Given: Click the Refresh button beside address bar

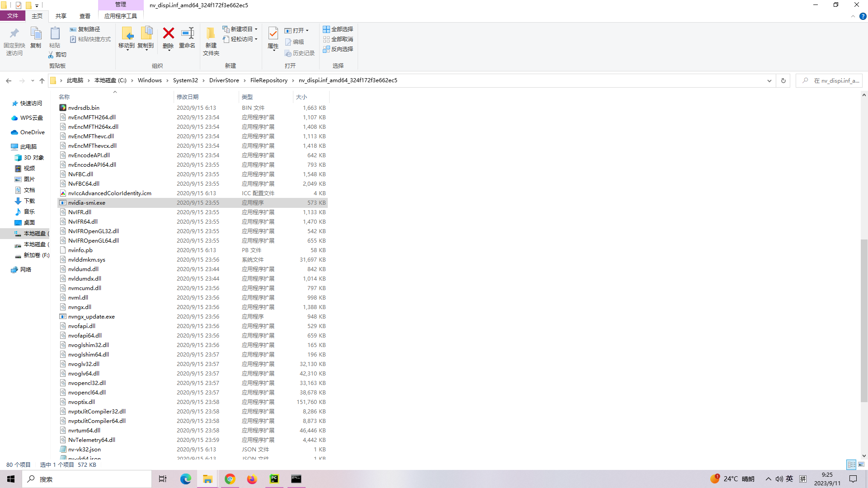Looking at the screenshot, I should [x=783, y=80].
